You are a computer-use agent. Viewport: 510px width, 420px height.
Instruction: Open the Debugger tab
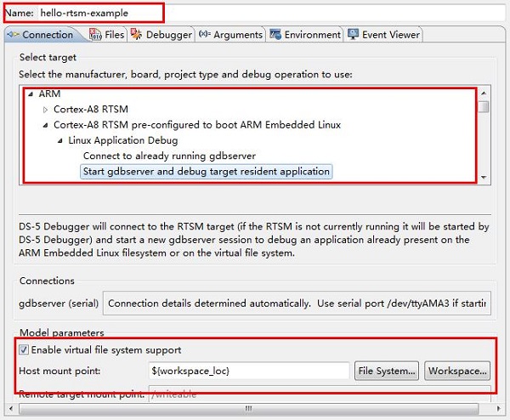[x=161, y=35]
